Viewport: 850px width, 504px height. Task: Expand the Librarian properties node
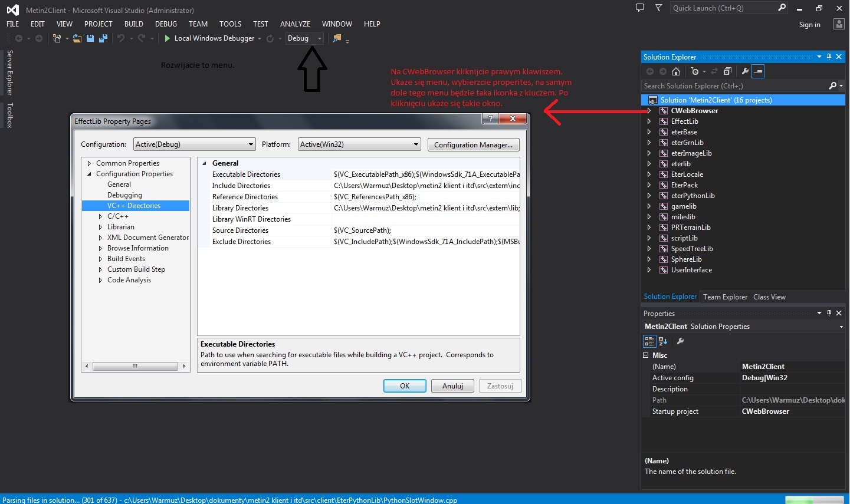point(100,227)
